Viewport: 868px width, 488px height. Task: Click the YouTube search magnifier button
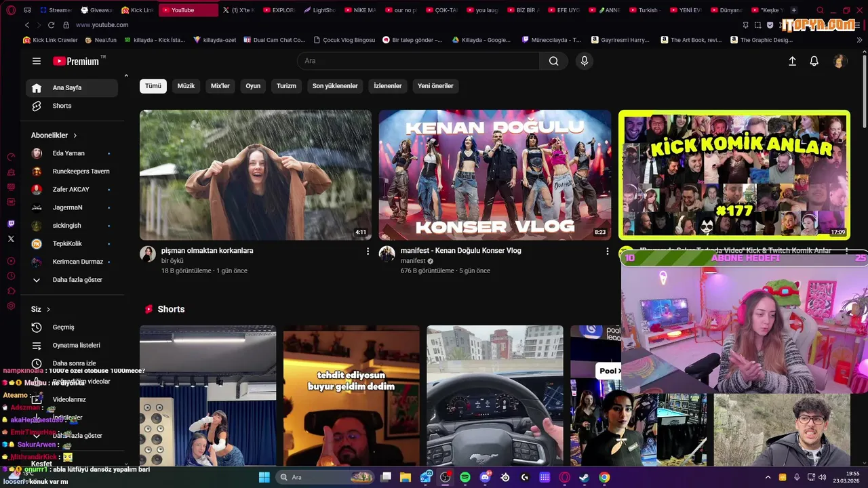554,61
